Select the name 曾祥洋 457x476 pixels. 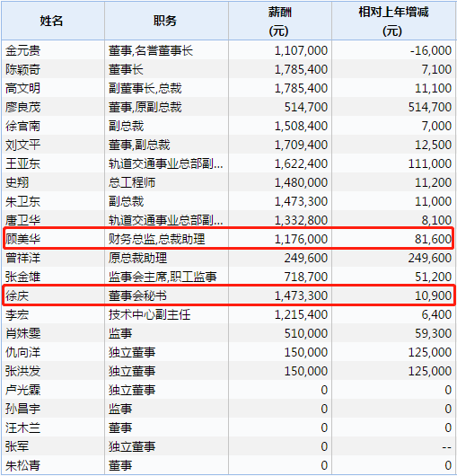(22, 258)
